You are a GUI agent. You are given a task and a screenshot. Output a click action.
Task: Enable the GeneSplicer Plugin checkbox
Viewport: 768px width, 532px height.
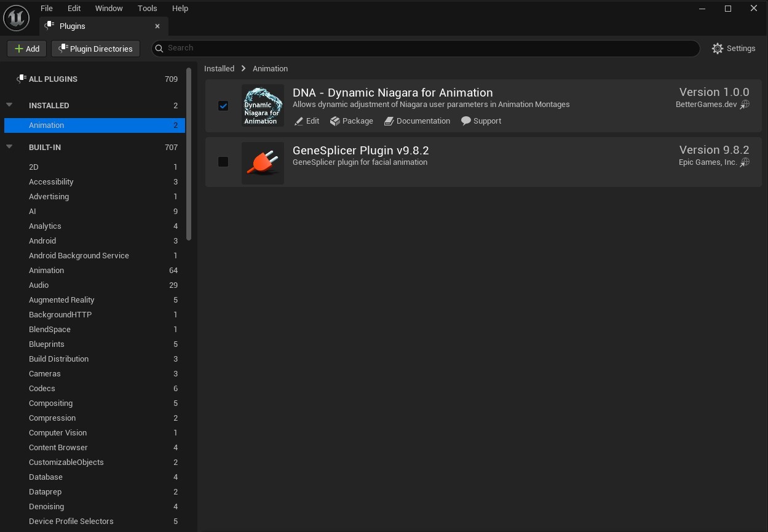click(223, 162)
